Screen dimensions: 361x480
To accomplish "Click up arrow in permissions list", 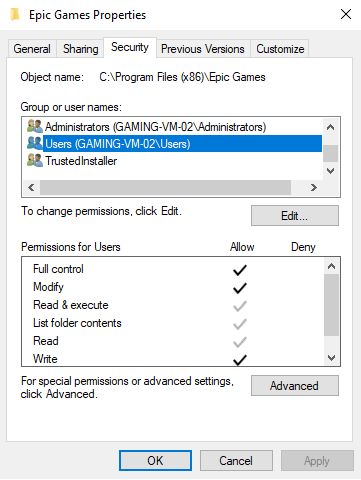I will (331, 266).
